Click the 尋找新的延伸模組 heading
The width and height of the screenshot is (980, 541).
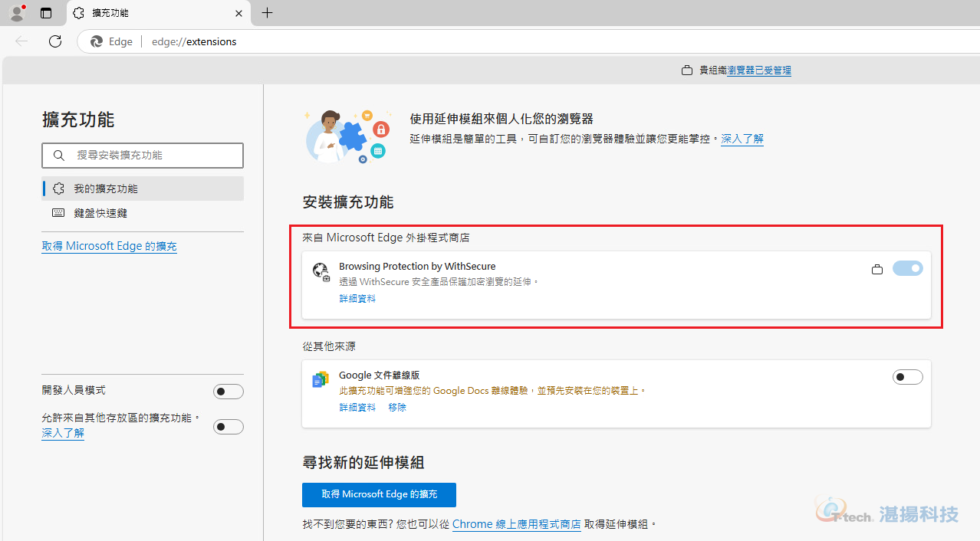[x=363, y=463]
